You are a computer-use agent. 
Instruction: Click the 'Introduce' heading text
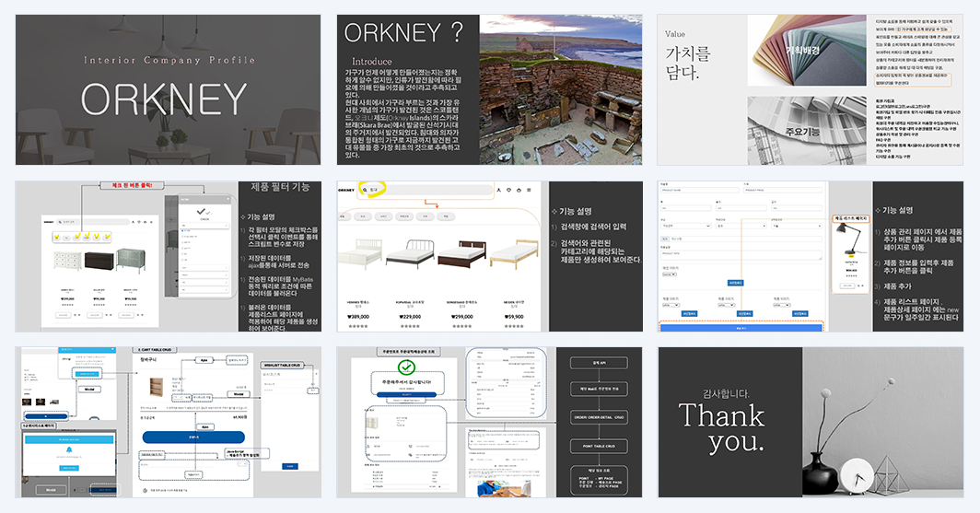(372, 61)
